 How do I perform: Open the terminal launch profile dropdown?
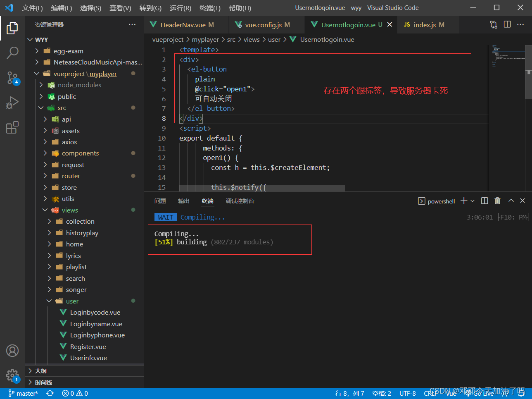tap(473, 201)
